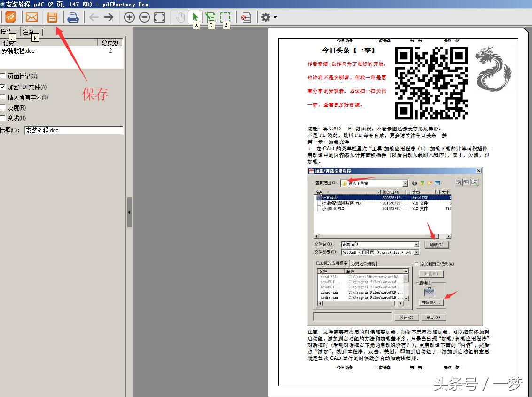
Task: Switch to the 注意 tab
Action: (31, 32)
